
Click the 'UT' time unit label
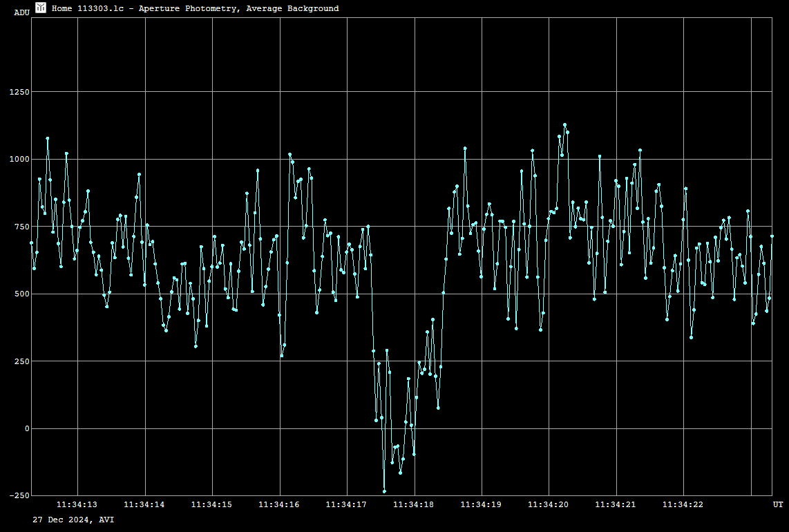click(778, 504)
